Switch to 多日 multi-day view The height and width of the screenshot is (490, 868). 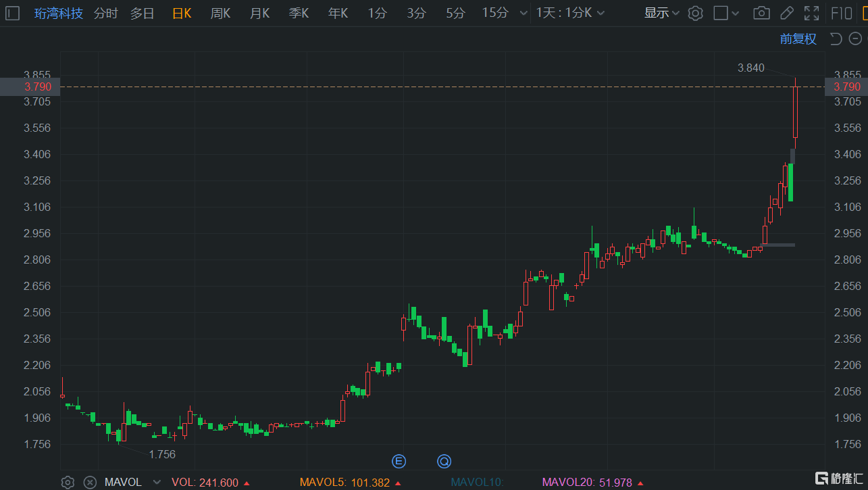point(143,13)
